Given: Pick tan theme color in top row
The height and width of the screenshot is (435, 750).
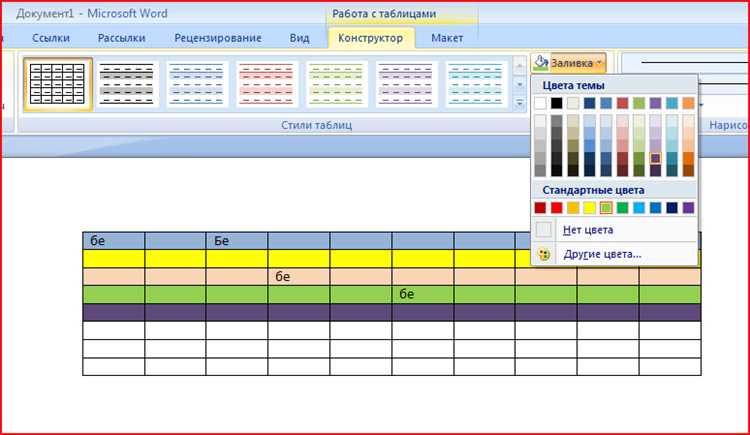Looking at the screenshot, I should click(573, 103).
